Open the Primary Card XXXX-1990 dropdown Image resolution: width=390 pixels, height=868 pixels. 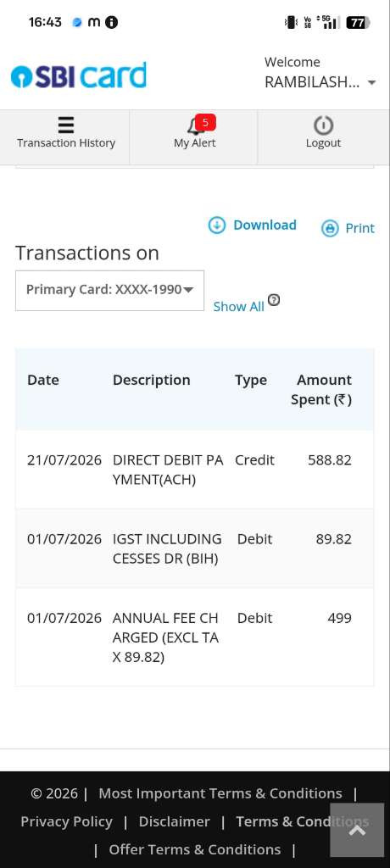click(x=109, y=290)
